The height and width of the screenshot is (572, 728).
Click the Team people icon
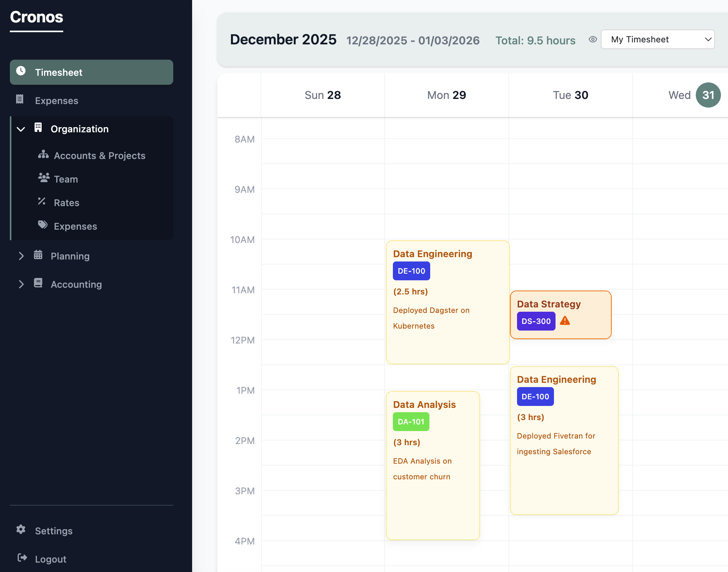(x=43, y=178)
